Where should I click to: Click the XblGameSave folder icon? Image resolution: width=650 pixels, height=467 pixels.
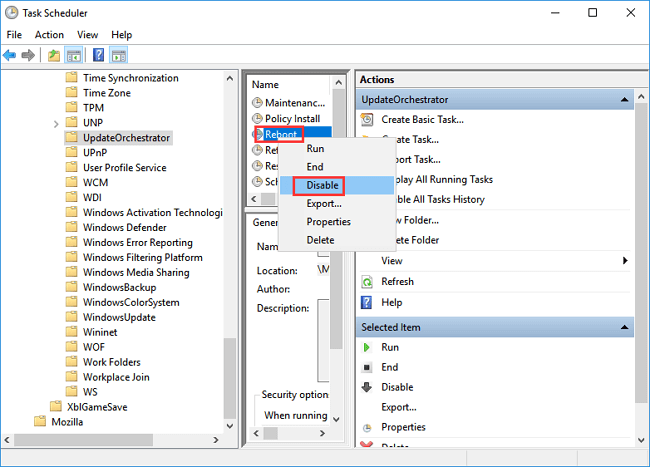click(56, 407)
